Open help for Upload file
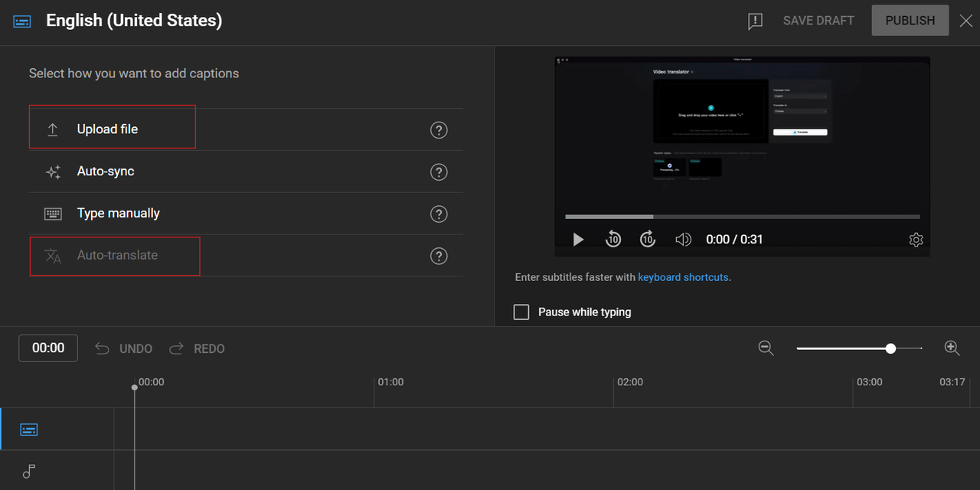Viewport: 980px width, 490px height. pyautogui.click(x=439, y=130)
